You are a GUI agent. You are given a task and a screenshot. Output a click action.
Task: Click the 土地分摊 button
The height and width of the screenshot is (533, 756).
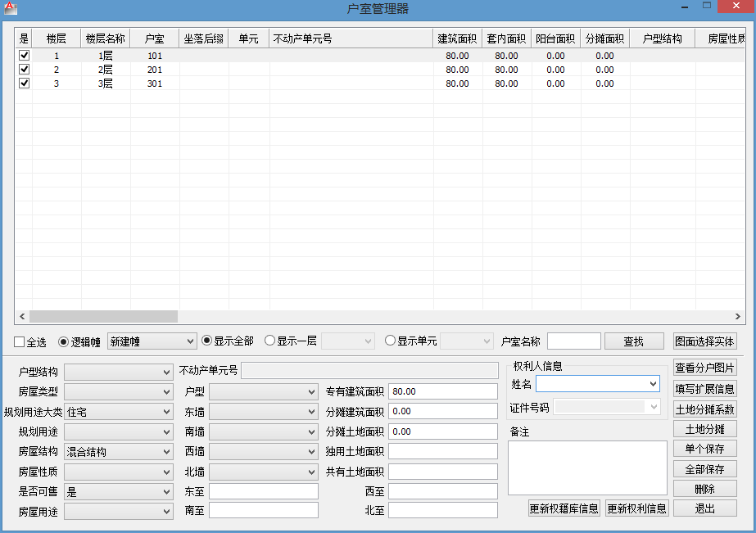pyautogui.click(x=705, y=429)
